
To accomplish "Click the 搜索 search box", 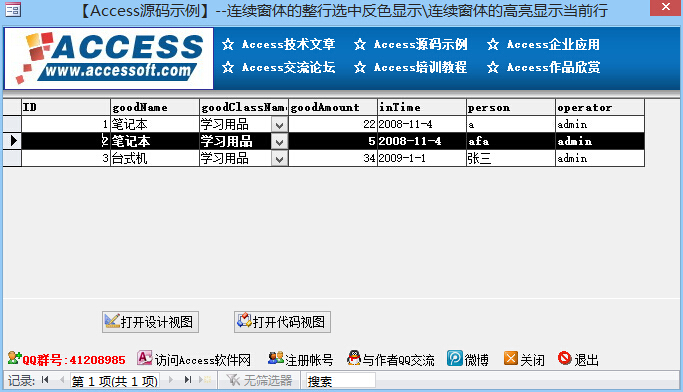I will 341,380.
